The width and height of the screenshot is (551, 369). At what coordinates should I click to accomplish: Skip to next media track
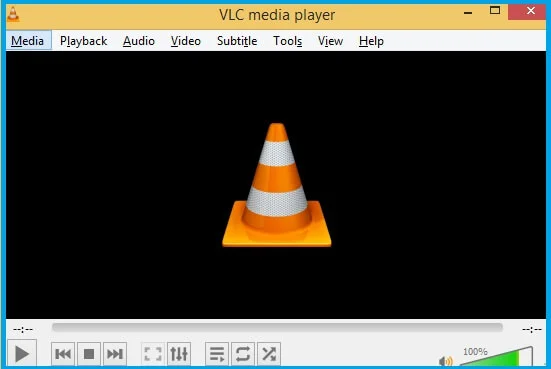tap(115, 354)
